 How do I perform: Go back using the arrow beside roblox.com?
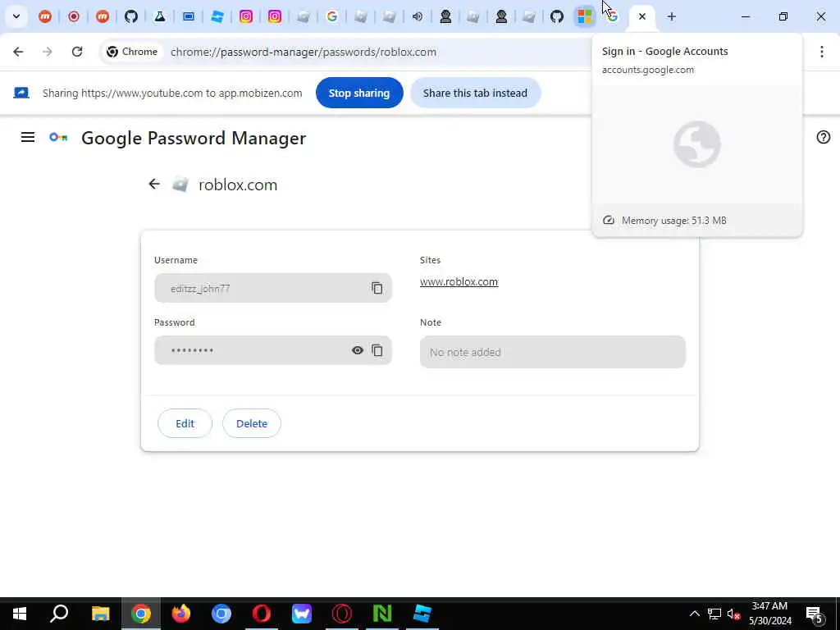pos(154,185)
